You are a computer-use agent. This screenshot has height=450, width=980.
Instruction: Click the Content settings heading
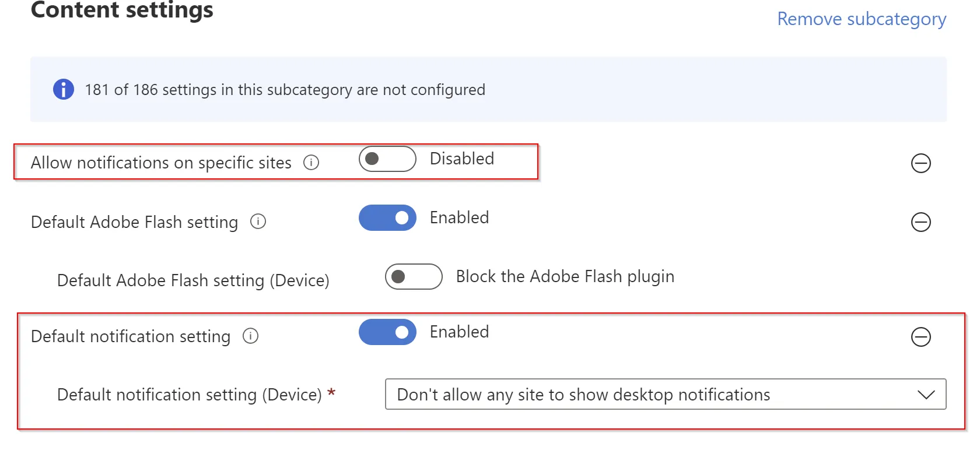(x=122, y=10)
